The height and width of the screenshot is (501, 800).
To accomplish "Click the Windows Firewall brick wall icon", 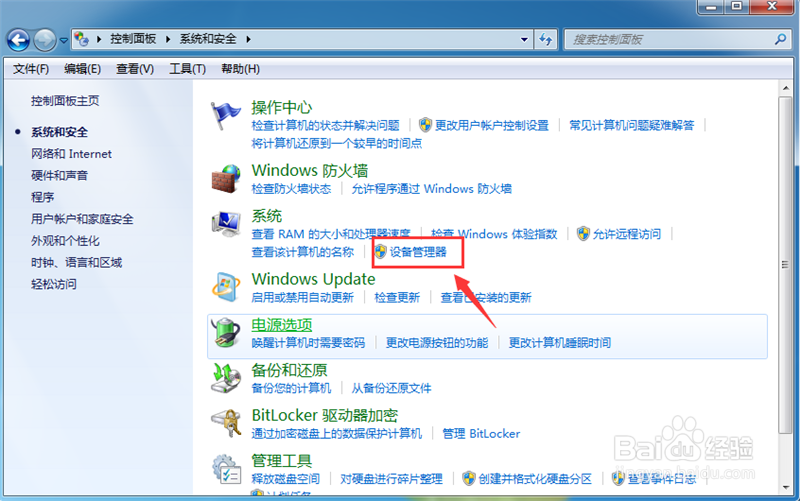I will pos(226,178).
